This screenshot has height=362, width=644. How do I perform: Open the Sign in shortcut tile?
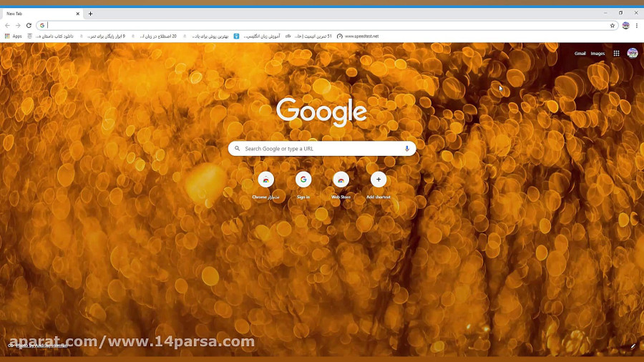click(x=303, y=185)
